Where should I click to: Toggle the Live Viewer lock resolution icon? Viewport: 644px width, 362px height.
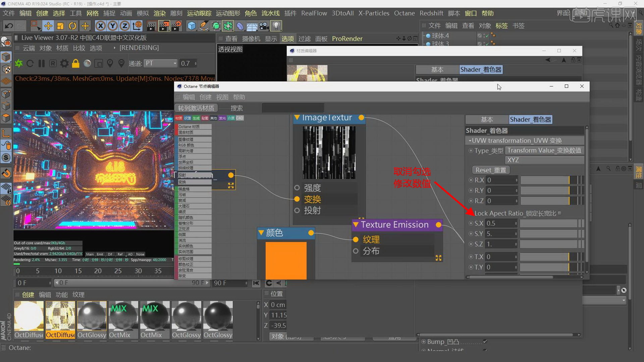[76, 63]
